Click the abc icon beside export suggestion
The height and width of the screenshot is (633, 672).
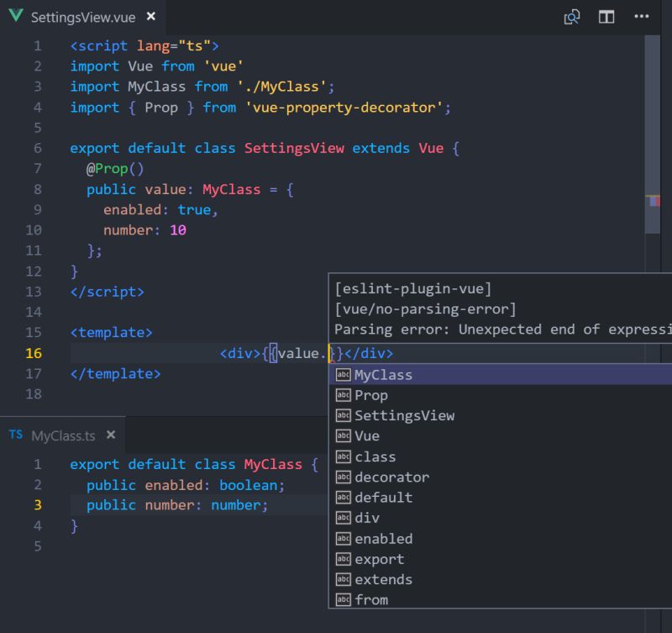[342, 559]
